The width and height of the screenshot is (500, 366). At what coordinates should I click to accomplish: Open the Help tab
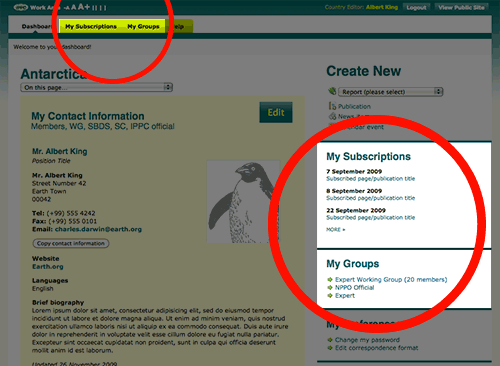pyautogui.click(x=179, y=26)
